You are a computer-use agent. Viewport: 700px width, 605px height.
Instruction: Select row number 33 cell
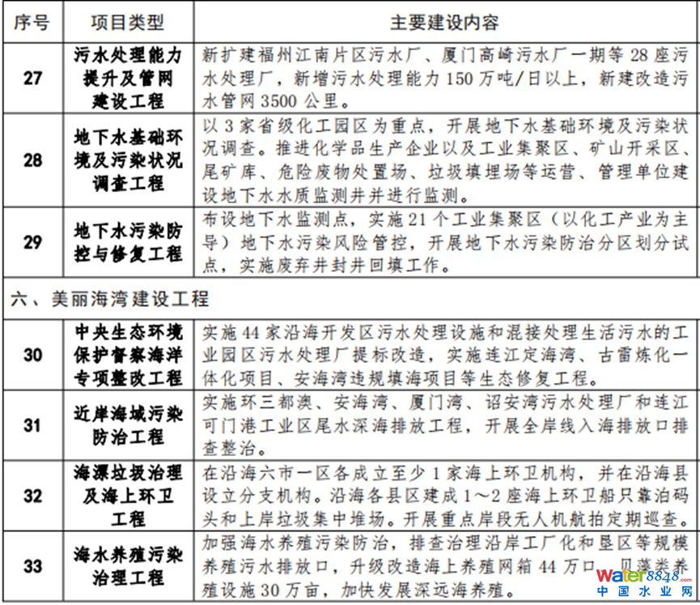[32, 566]
